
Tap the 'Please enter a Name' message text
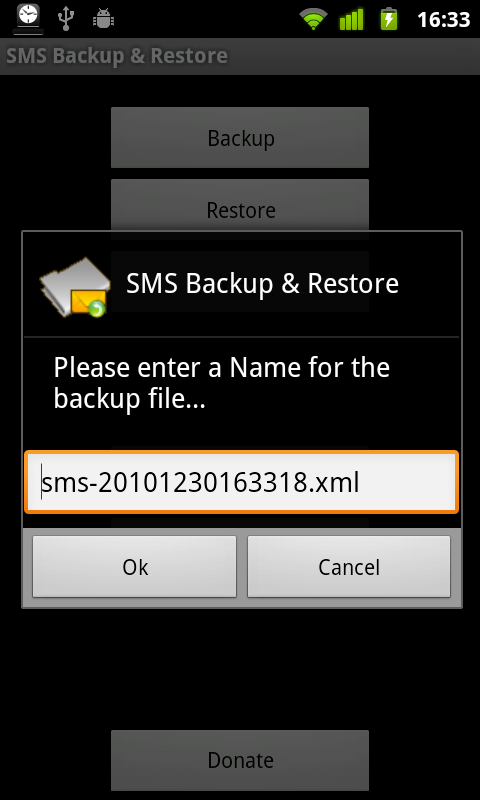click(x=222, y=383)
